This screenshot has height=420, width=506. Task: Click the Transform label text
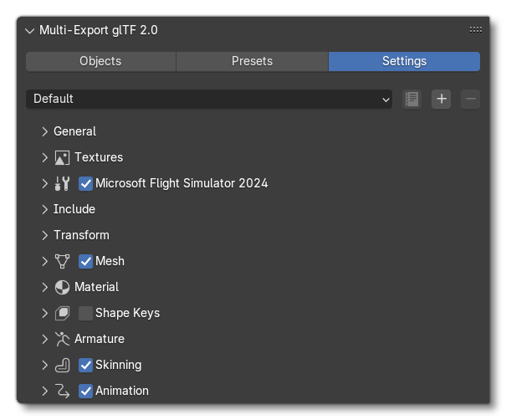[x=81, y=235]
